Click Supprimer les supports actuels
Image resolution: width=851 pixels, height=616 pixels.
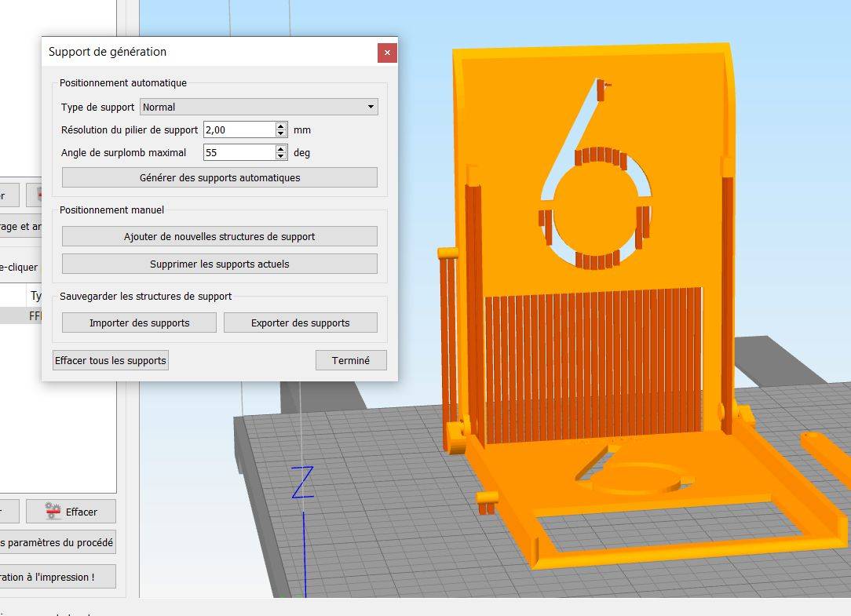click(219, 264)
